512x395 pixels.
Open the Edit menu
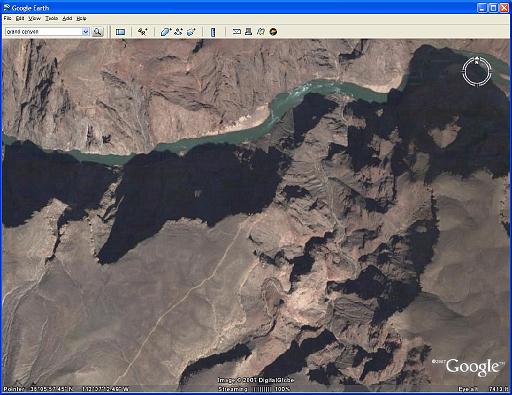pyautogui.click(x=20, y=19)
